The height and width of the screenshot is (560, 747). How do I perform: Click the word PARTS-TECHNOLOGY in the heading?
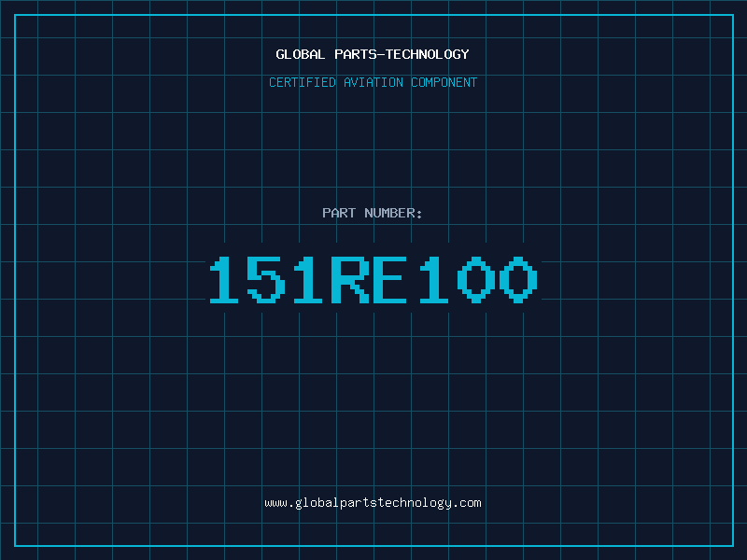pos(402,54)
